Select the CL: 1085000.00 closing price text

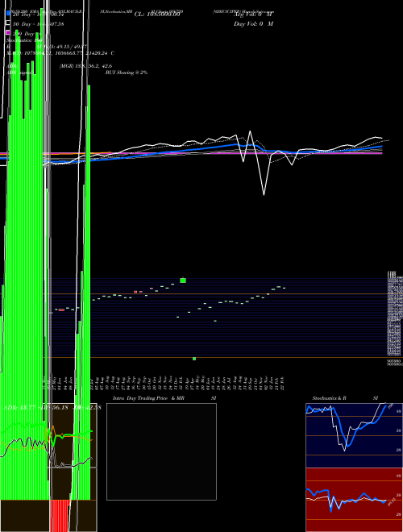157,15
